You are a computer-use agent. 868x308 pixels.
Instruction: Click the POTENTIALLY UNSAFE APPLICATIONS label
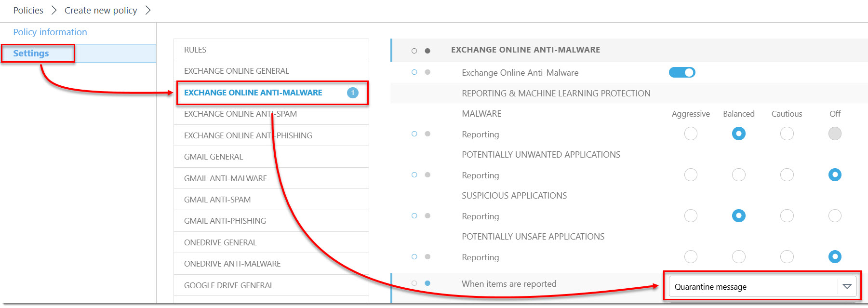point(533,237)
